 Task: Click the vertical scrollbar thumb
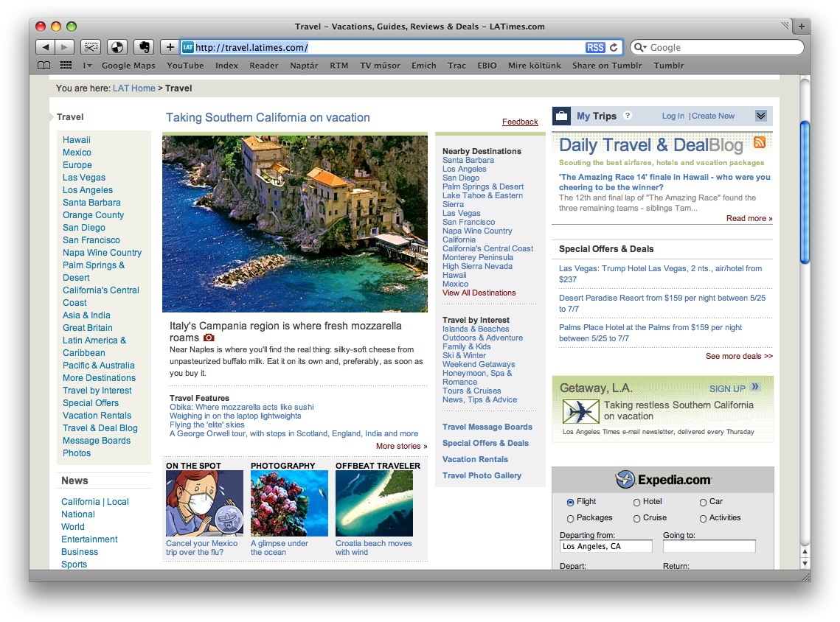pos(805,192)
